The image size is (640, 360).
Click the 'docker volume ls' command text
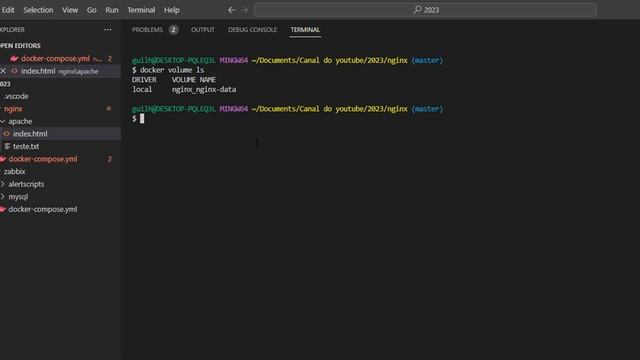172,70
